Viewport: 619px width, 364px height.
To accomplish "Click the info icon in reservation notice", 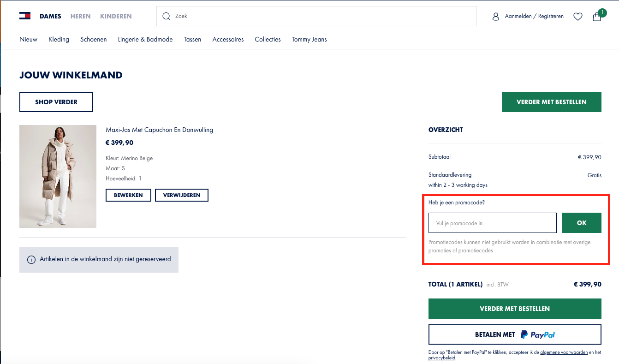I will click(31, 260).
